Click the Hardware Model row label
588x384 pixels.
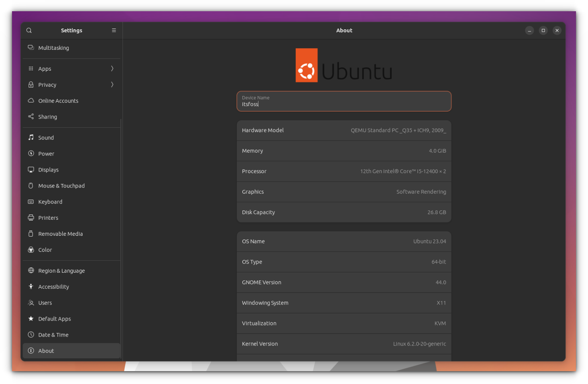263,130
